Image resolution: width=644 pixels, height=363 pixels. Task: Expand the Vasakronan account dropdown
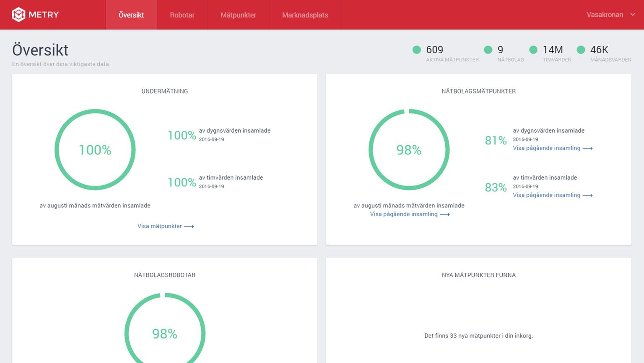[611, 15]
